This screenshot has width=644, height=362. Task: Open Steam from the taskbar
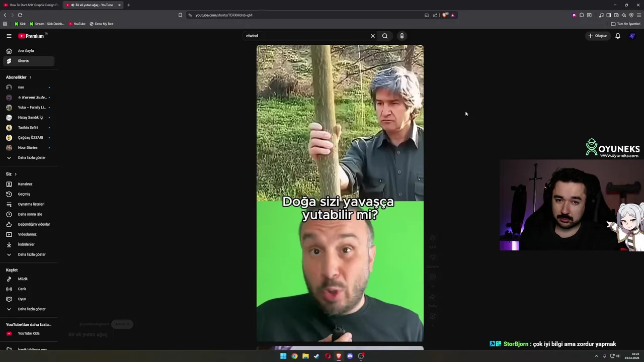(x=316, y=356)
